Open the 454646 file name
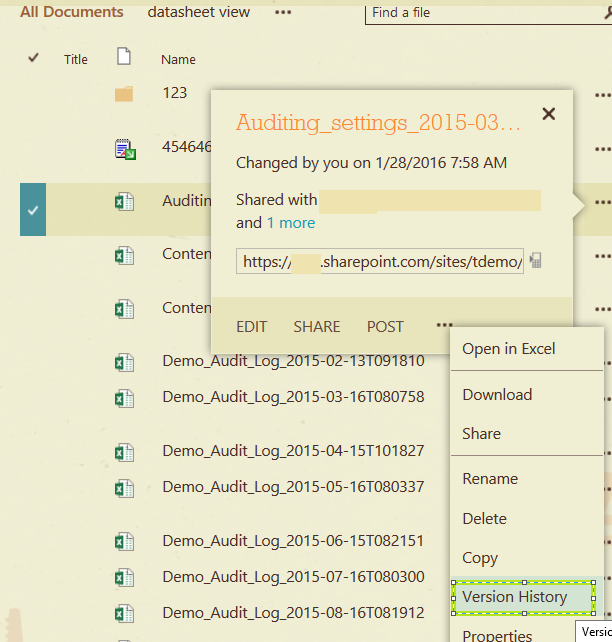612x642 pixels. pos(187,147)
